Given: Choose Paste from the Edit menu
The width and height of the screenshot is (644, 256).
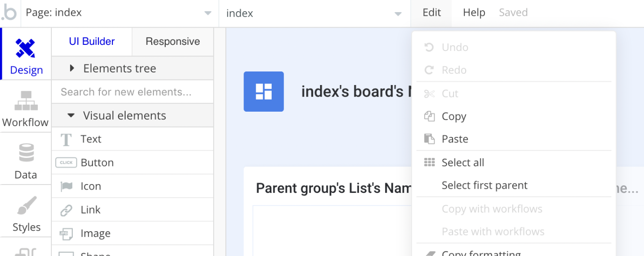Looking at the screenshot, I should coord(514,139).
